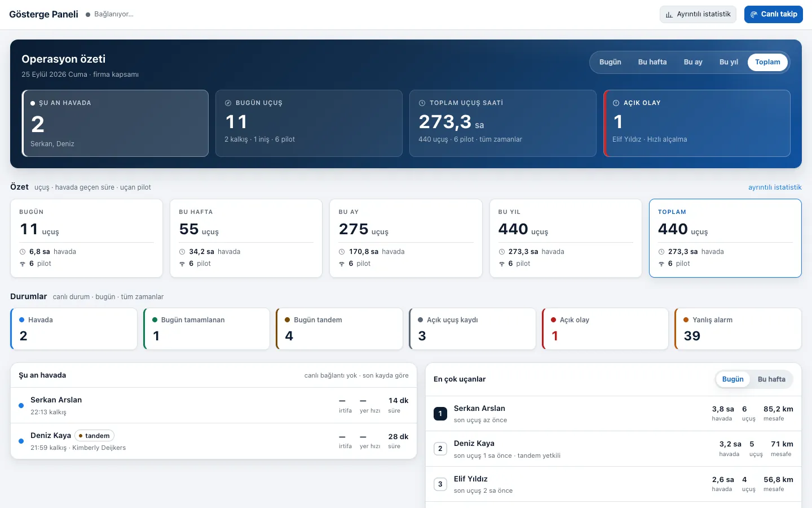Select the Bu yıl period tab
Image resolution: width=812 pixels, height=508 pixels.
(x=729, y=62)
